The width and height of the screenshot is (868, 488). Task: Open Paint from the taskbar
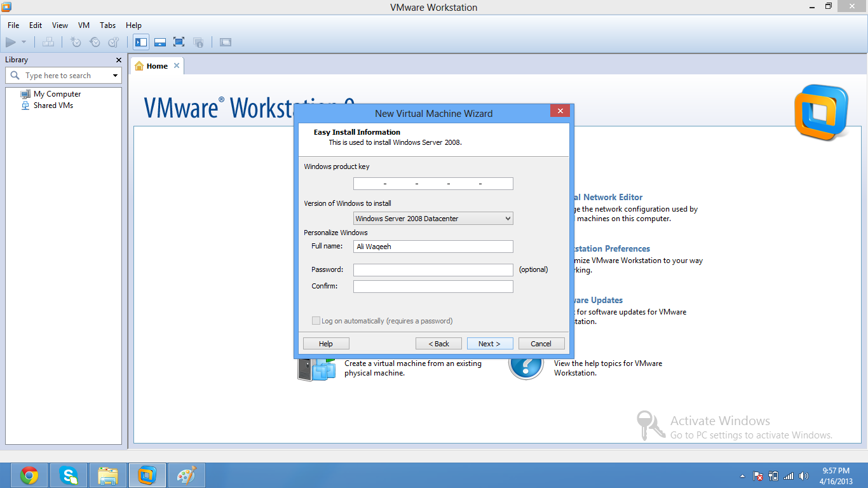[x=187, y=475]
